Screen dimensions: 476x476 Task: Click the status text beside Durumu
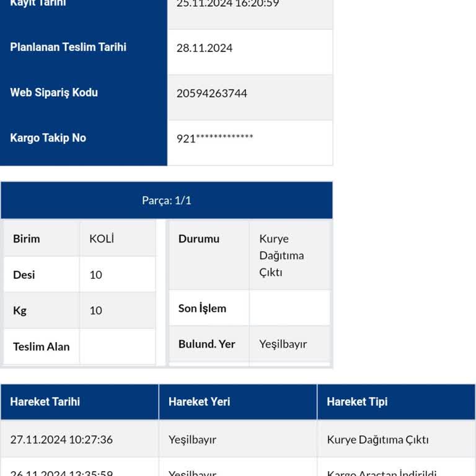coord(281,255)
